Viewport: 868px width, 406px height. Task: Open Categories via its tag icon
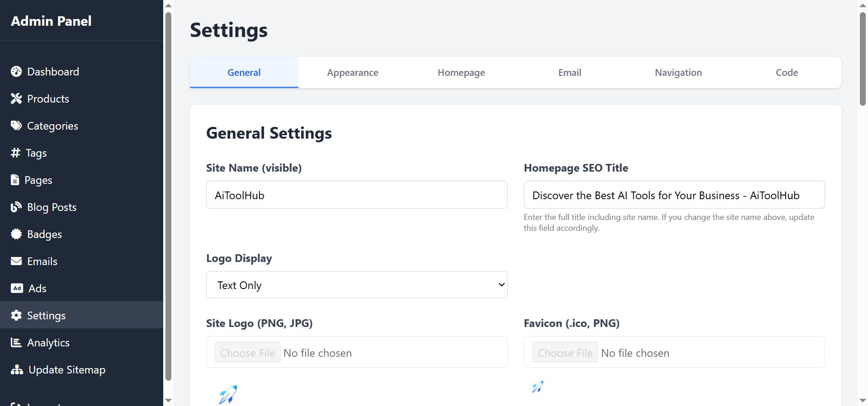pyautogui.click(x=16, y=126)
